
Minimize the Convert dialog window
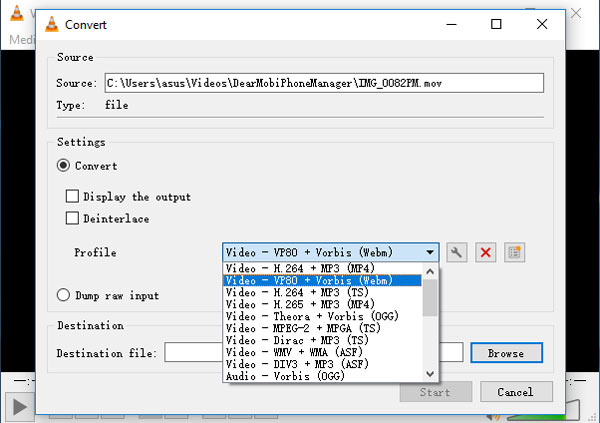pos(452,24)
